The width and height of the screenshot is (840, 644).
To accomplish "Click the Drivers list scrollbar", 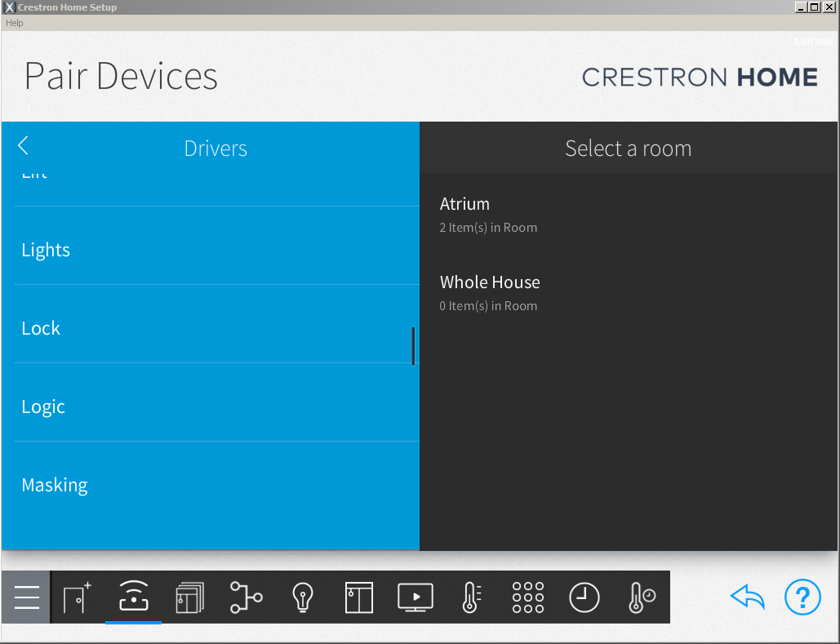I will tap(414, 346).
